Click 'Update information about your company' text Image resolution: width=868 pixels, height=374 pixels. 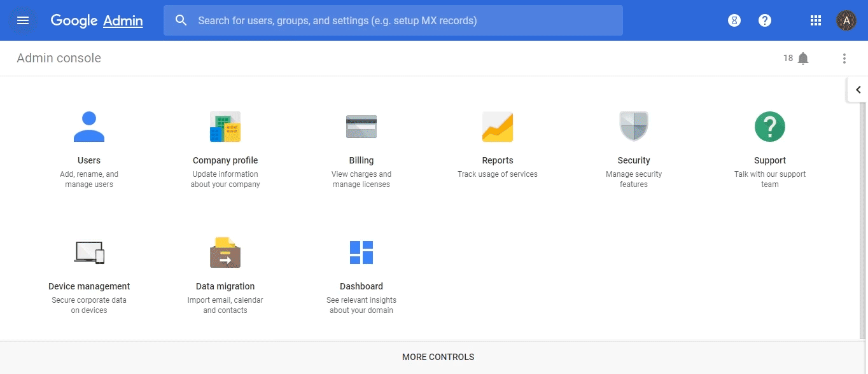point(225,179)
